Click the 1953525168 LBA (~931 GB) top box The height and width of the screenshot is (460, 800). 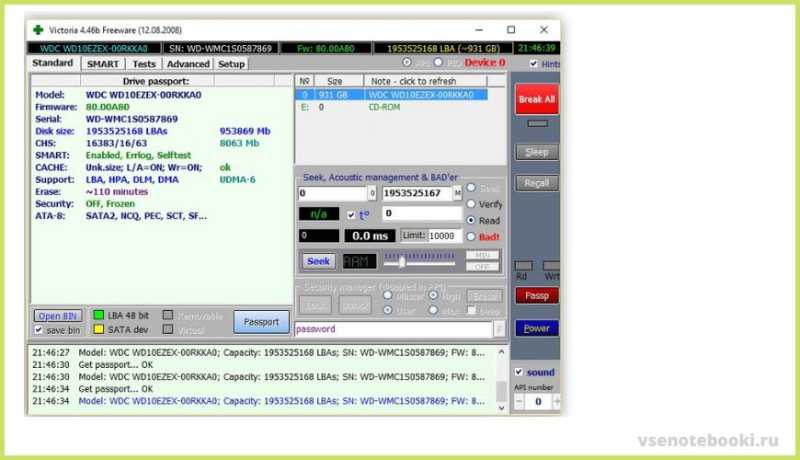pos(443,48)
